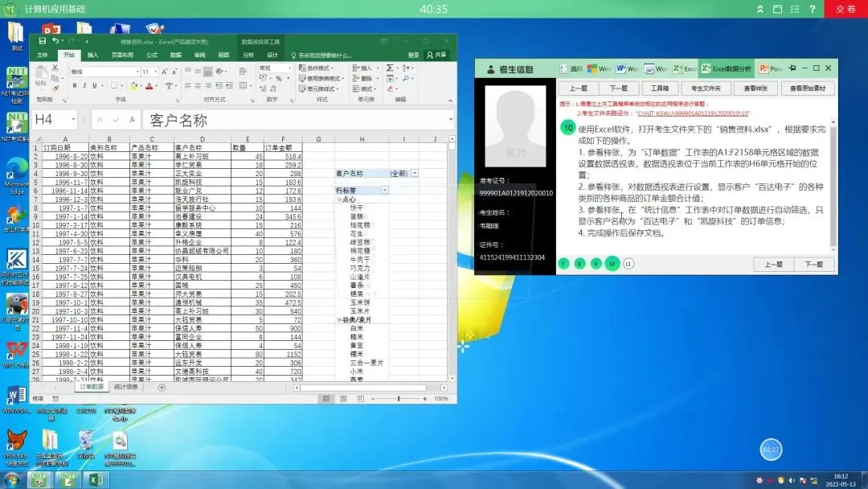Click the Undo arrow icon
This screenshot has width=868, height=489.
coord(55,41)
